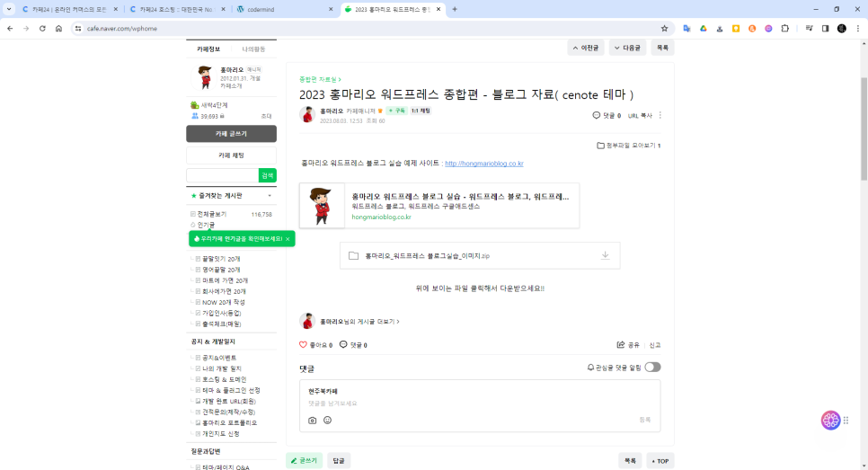Click the address bar URL
868x470 pixels.
[122, 29]
